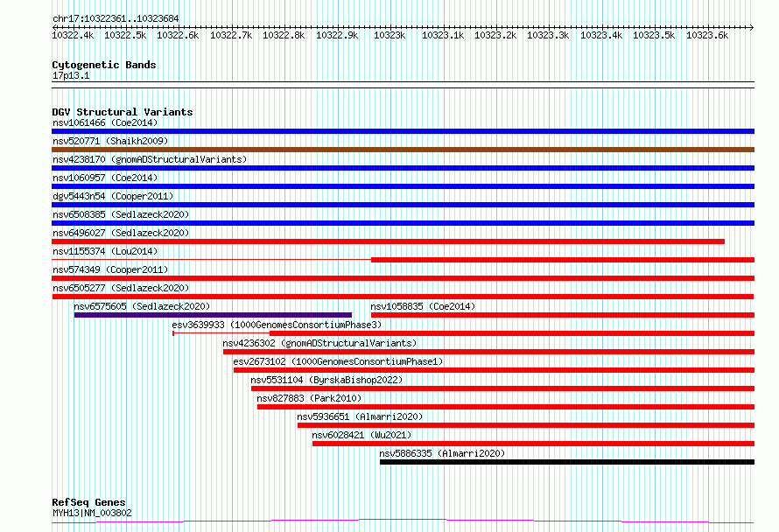Screen dimensions: 779x532
Task: Select nsv1155374 (Lou2014) label
Action: (105, 251)
